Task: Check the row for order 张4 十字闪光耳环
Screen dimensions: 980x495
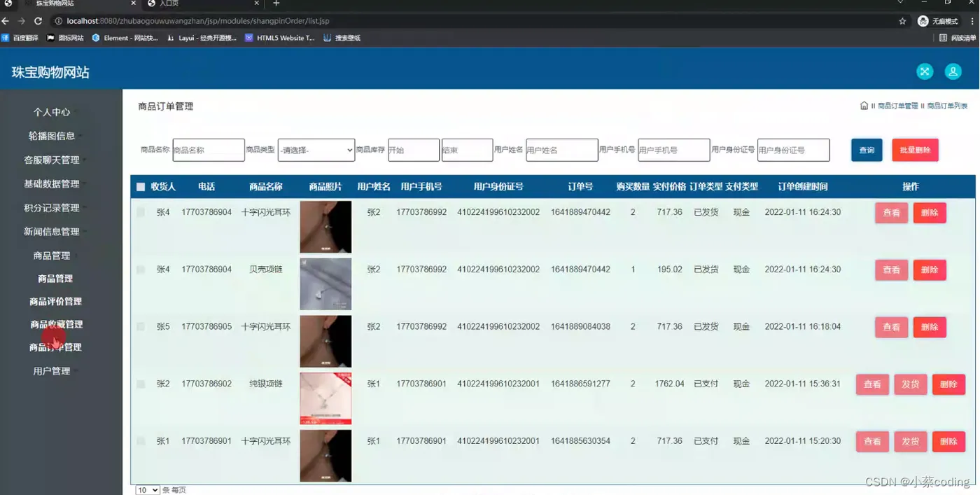Action: 141,212
